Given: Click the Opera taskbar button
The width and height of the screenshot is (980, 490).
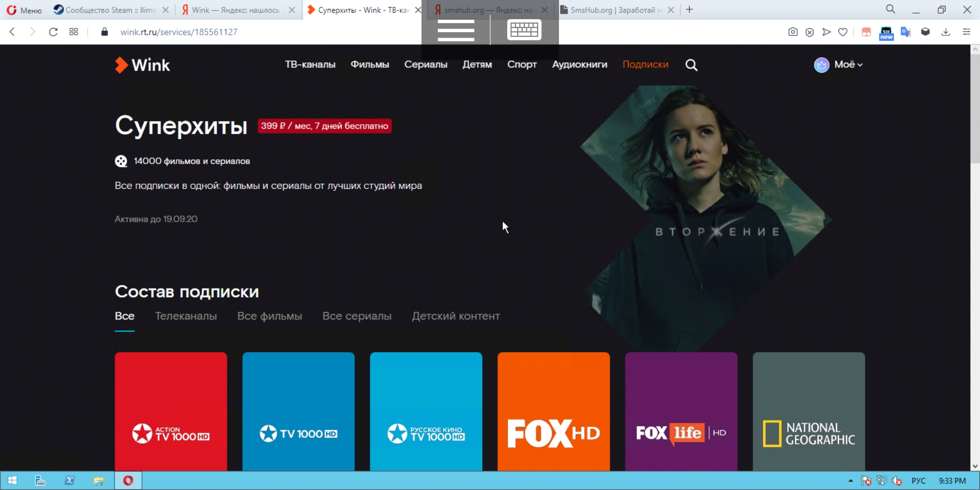Looking at the screenshot, I should coord(128,480).
